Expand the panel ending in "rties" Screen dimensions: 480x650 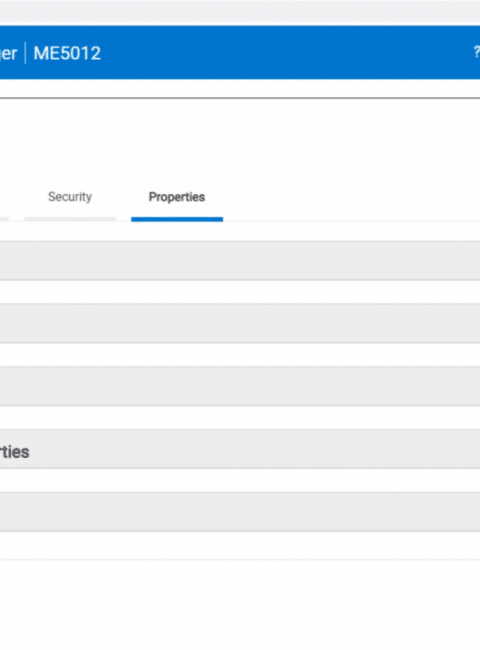[240, 449]
